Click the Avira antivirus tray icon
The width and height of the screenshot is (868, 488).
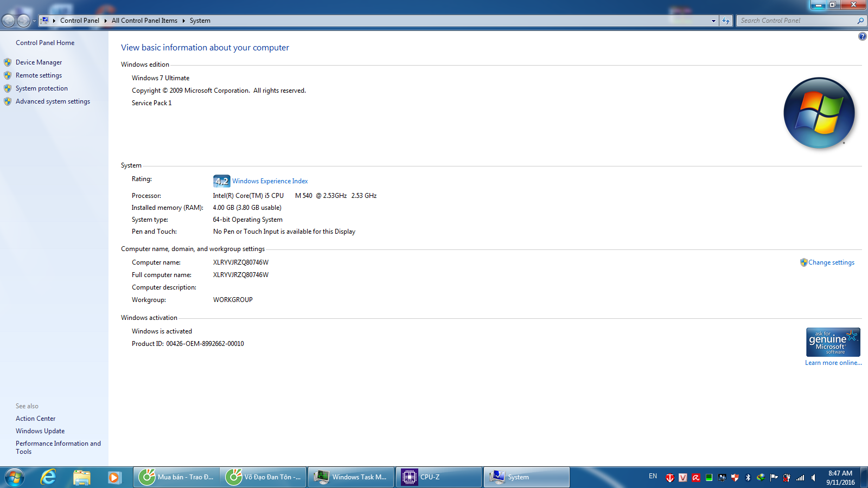coord(695,478)
